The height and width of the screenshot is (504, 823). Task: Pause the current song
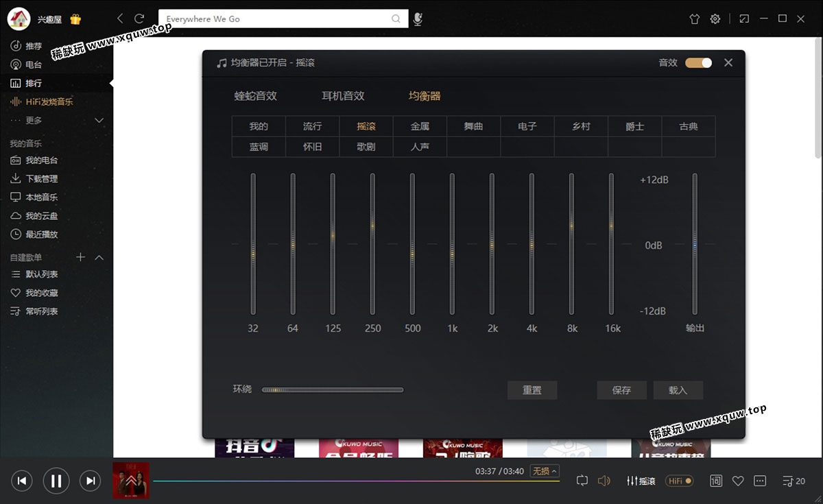point(56,481)
